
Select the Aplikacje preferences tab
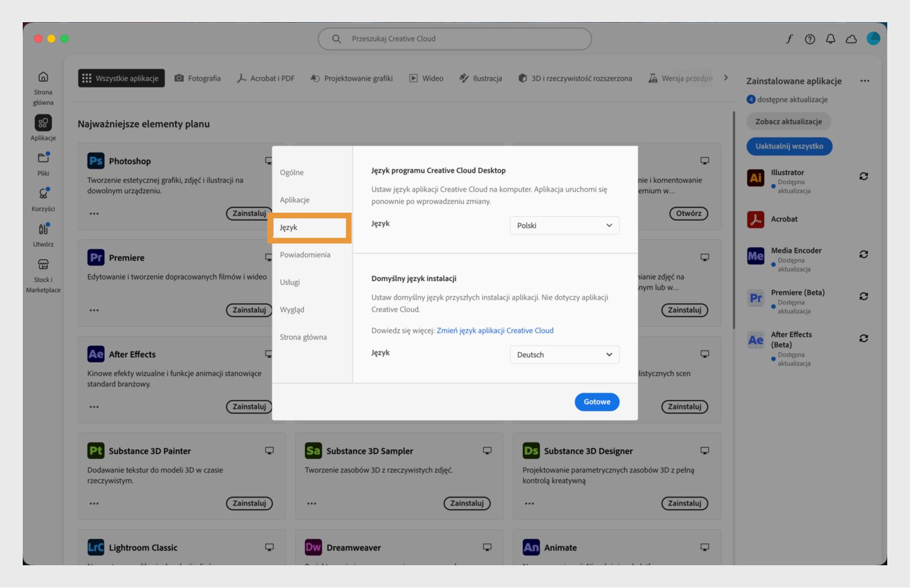[x=295, y=200]
